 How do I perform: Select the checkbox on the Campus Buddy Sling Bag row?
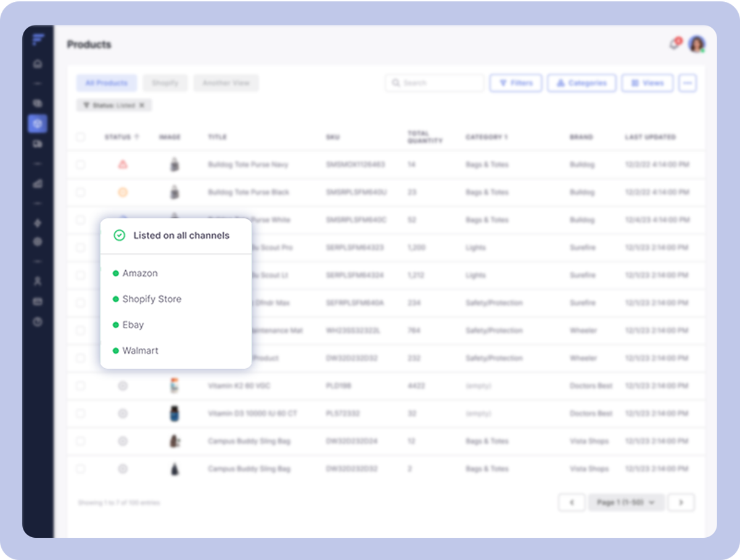(81, 440)
